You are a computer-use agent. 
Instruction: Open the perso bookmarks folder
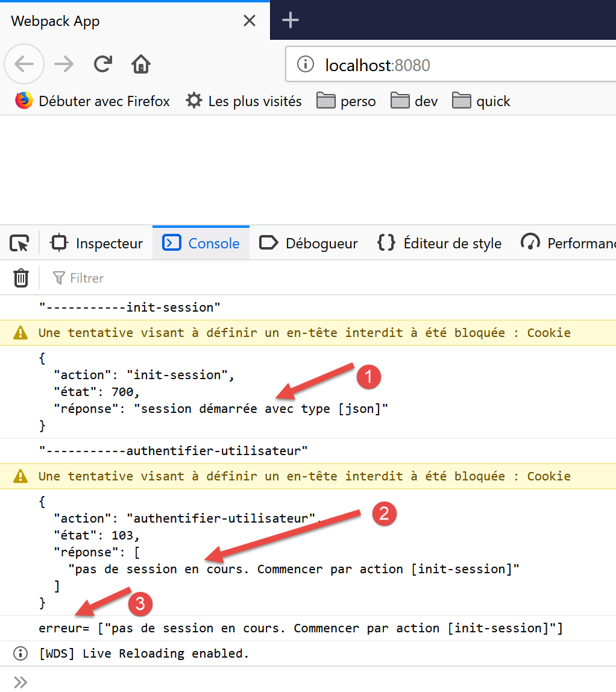pos(347,101)
